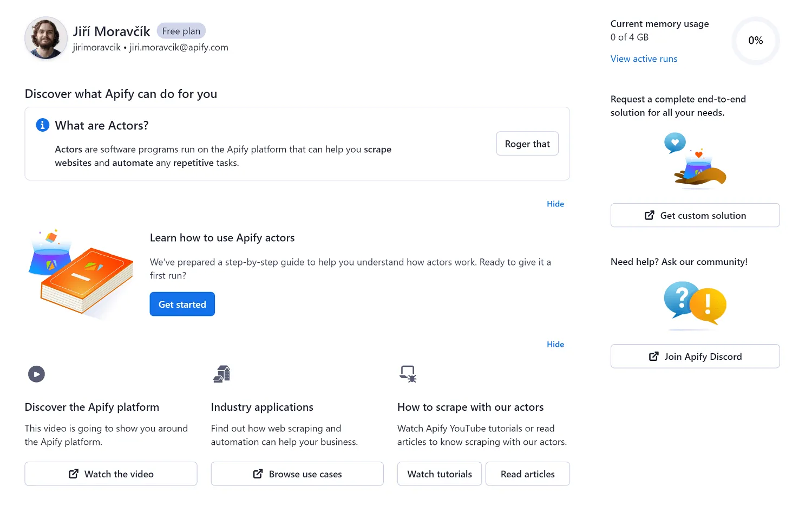Start the step-by-step guide with Get started
Image resolution: width=812 pixels, height=505 pixels.
[x=182, y=304]
